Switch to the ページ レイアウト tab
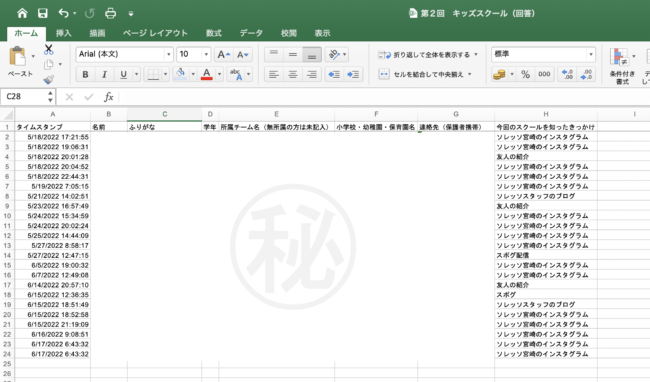This screenshot has height=382, width=650. tap(155, 33)
